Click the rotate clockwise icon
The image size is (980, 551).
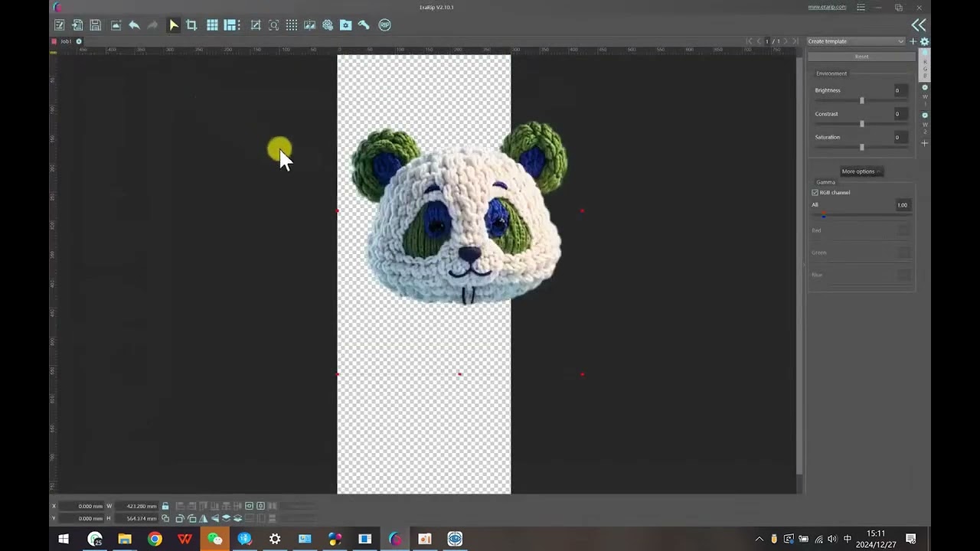coord(180,518)
